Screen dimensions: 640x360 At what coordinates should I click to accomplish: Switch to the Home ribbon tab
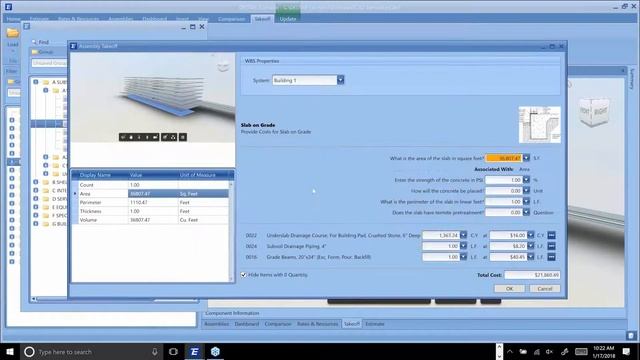coord(13,19)
